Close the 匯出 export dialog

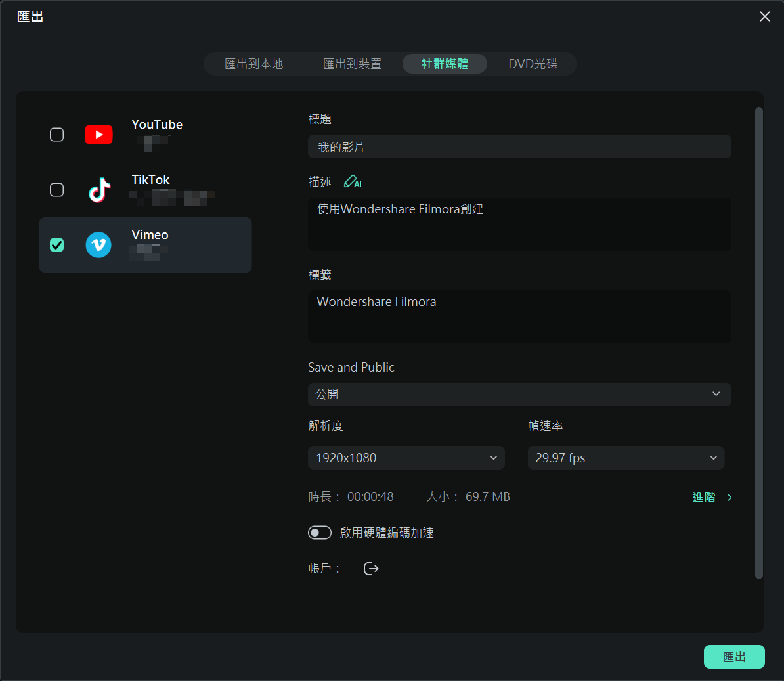[764, 16]
